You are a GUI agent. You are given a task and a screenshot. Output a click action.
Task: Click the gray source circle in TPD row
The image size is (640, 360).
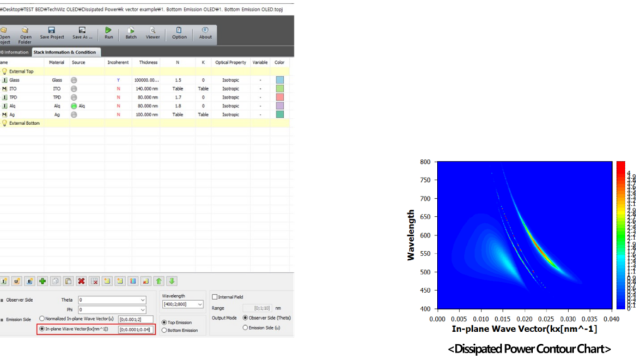point(74,98)
